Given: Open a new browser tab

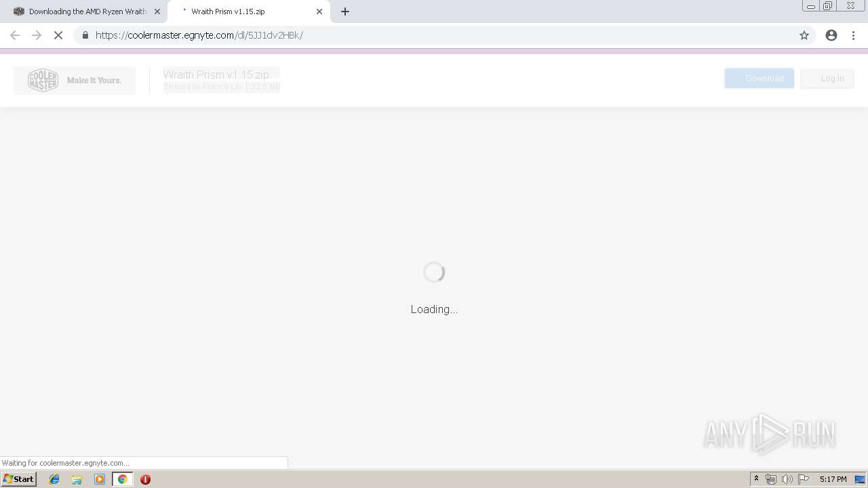Looking at the screenshot, I should point(345,12).
